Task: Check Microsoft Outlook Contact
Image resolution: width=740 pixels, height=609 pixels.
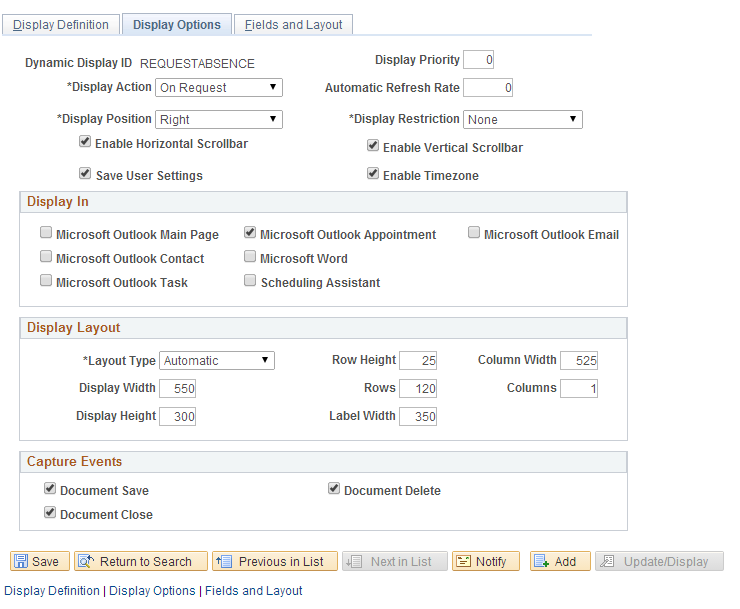Action: click(x=46, y=256)
